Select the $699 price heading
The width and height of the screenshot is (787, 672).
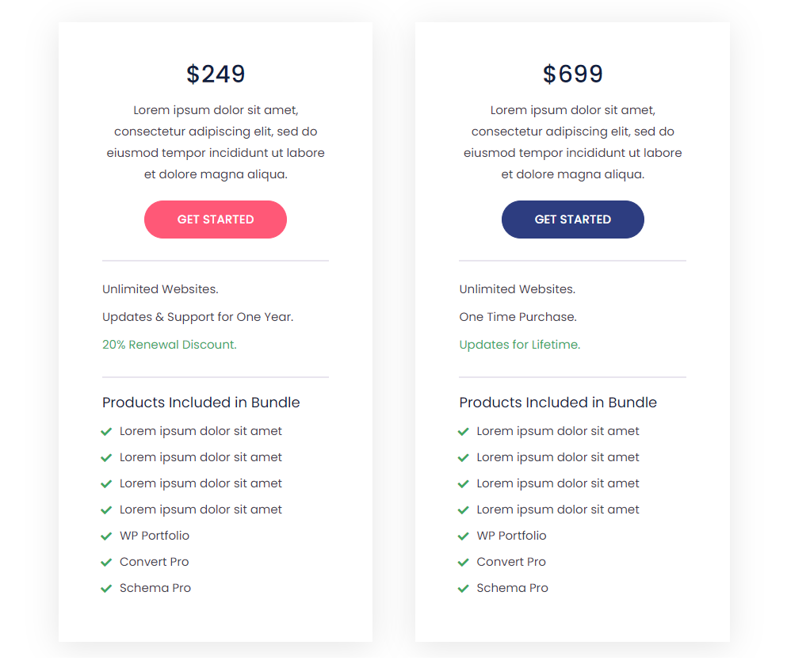click(573, 74)
